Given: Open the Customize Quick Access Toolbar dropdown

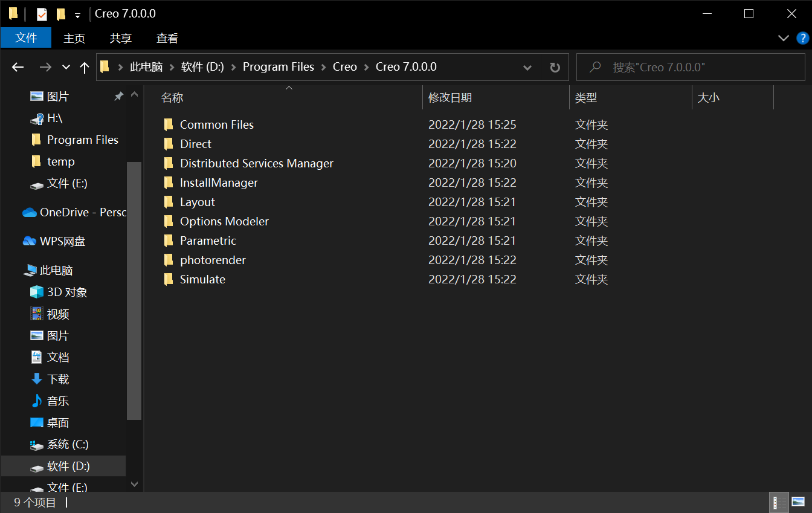Looking at the screenshot, I should tap(77, 15).
